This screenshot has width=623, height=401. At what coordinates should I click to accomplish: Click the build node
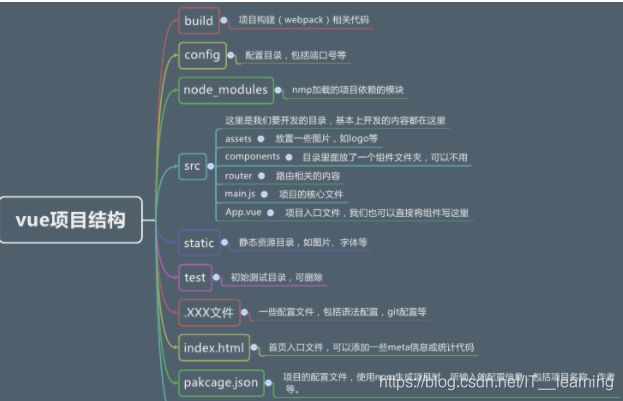click(199, 20)
